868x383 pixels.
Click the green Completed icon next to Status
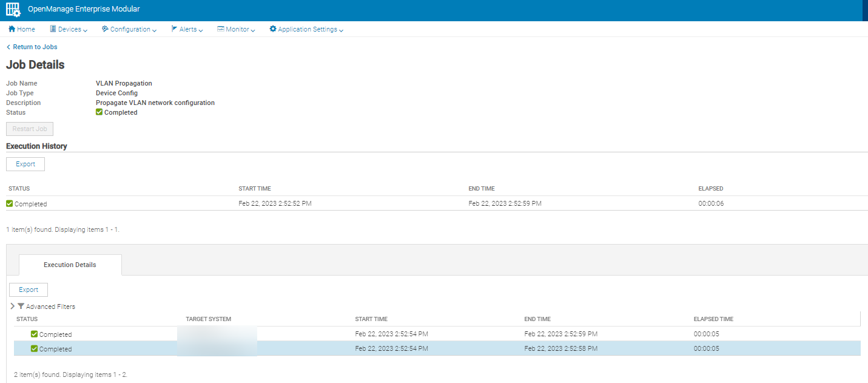click(x=99, y=112)
